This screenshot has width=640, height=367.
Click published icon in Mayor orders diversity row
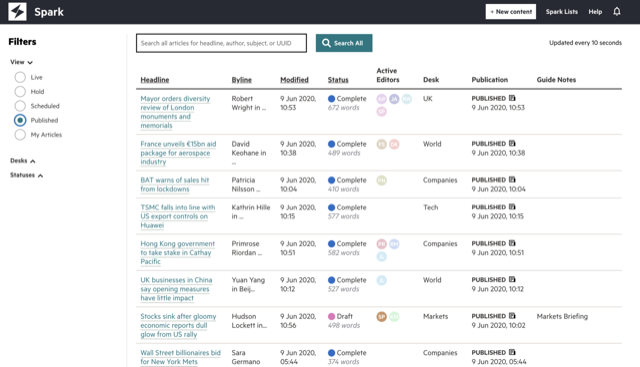tap(512, 98)
